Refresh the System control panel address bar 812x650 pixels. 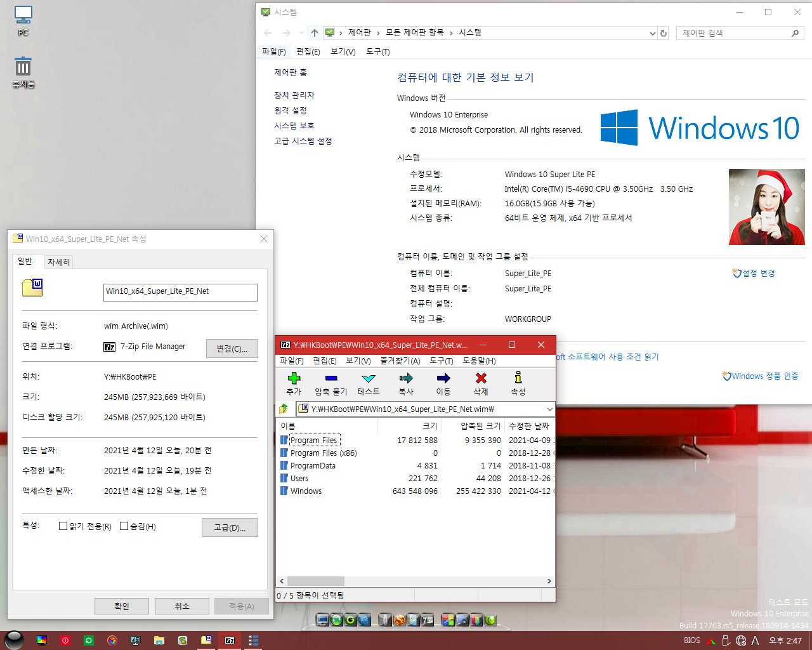tap(664, 33)
